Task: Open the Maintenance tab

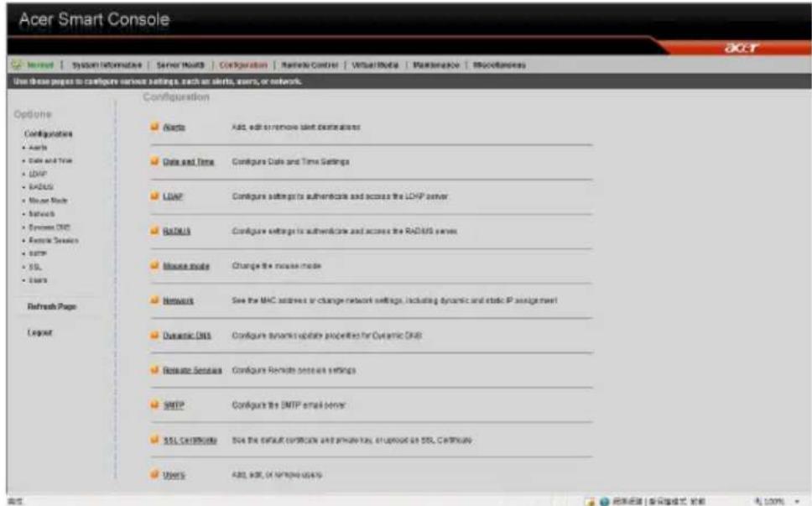Action: tap(436, 65)
